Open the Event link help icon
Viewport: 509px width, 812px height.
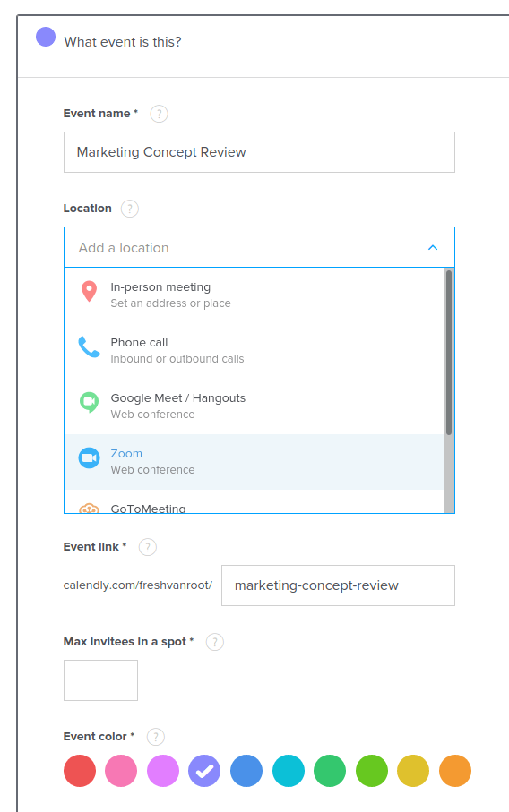point(148,547)
